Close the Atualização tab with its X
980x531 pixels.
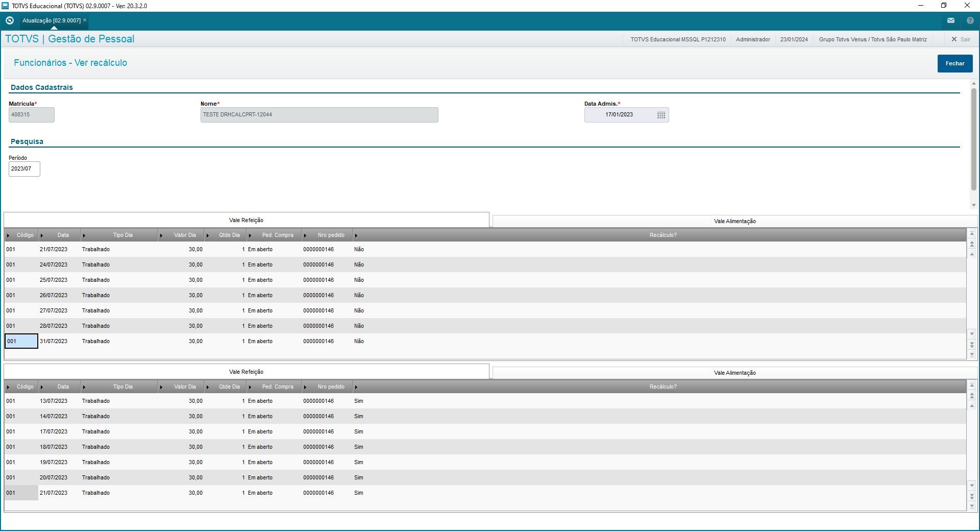pos(85,20)
